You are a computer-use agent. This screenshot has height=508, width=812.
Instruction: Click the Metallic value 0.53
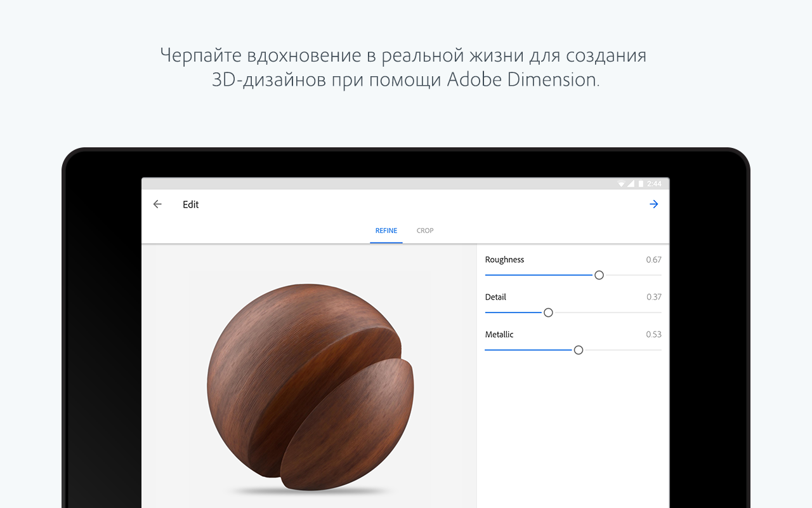653,335
